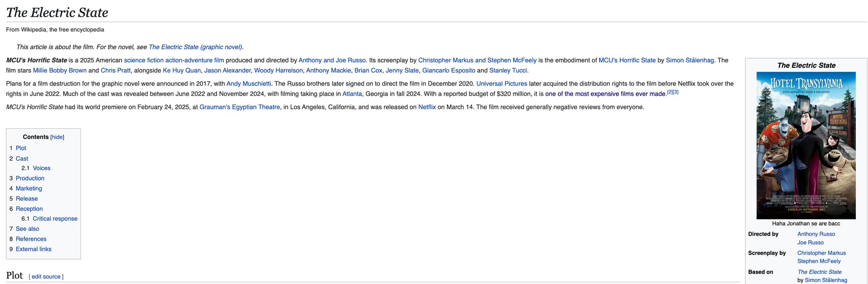This screenshot has height=284, width=868.
Task: Open The Electric State (graphic novel) hatnote link
Action: [x=195, y=47]
